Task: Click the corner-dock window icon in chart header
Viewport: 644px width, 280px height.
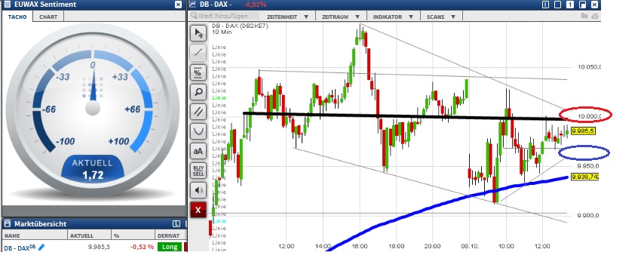Action: [582, 5]
